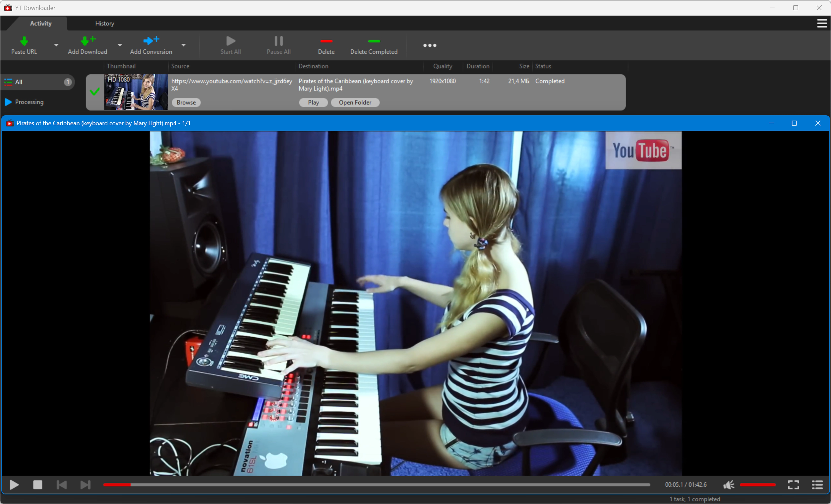
Task: Stop video playback with stop button
Action: [x=38, y=484]
